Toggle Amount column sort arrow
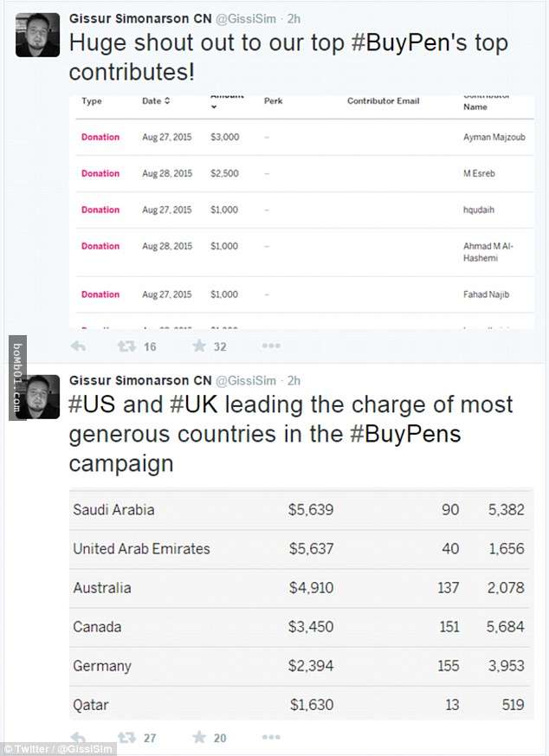The image size is (549, 756). [214, 107]
